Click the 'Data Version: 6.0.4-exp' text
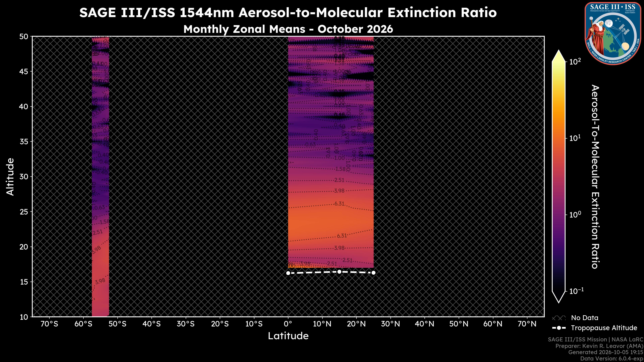The image size is (644, 362). point(612,359)
